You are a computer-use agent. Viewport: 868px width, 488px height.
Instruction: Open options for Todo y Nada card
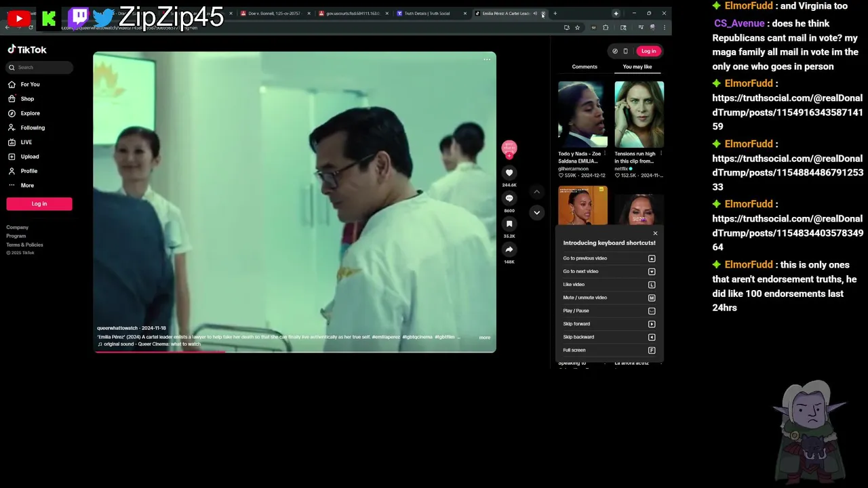605,154
